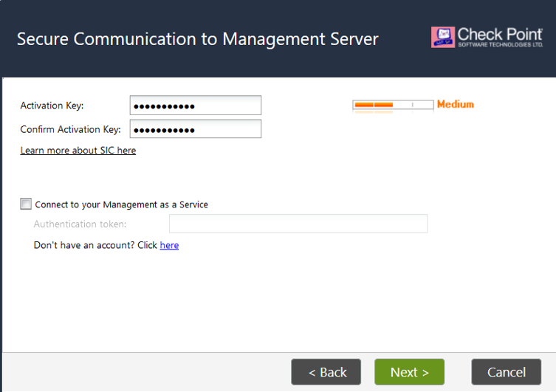The width and height of the screenshot is (556, 392).
Task: Click the Don't have an account text
Action: pos(95,245)
